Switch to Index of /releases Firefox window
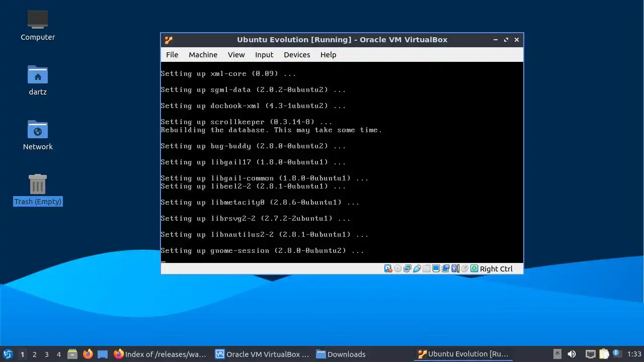Viewport: 644px width, 362px height. pyautogui.click(x=160, y=354)
